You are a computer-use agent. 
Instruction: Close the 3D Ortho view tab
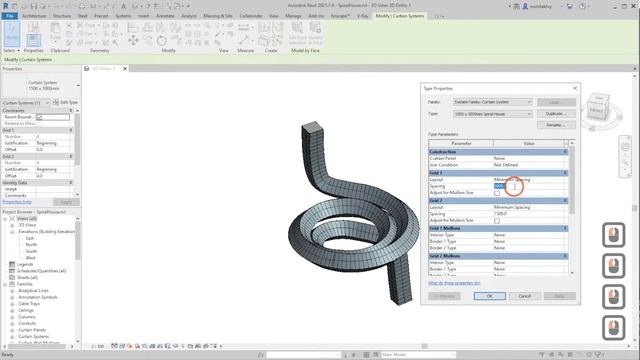125,69
